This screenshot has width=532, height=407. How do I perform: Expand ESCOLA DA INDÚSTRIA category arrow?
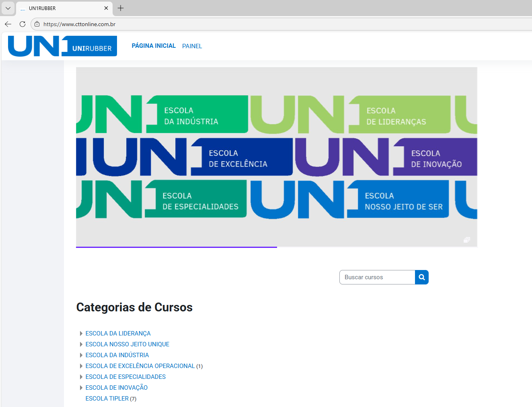81,355
